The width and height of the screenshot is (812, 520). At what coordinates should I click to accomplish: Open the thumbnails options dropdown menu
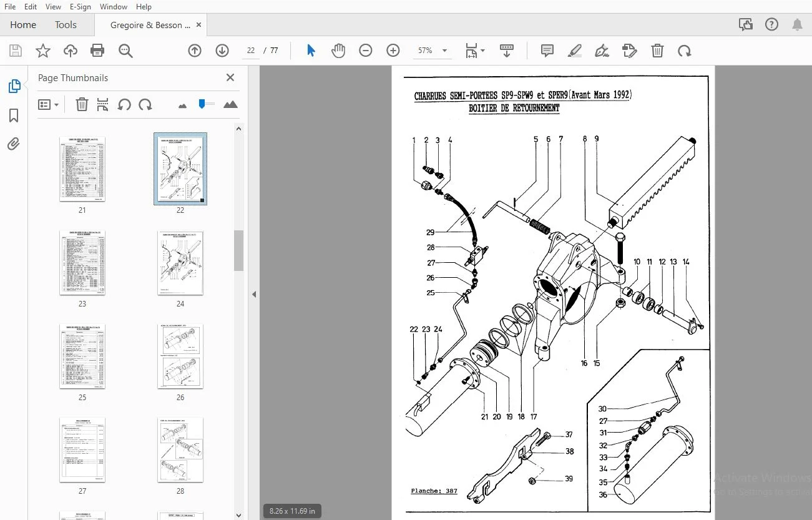tap(48, 104)
